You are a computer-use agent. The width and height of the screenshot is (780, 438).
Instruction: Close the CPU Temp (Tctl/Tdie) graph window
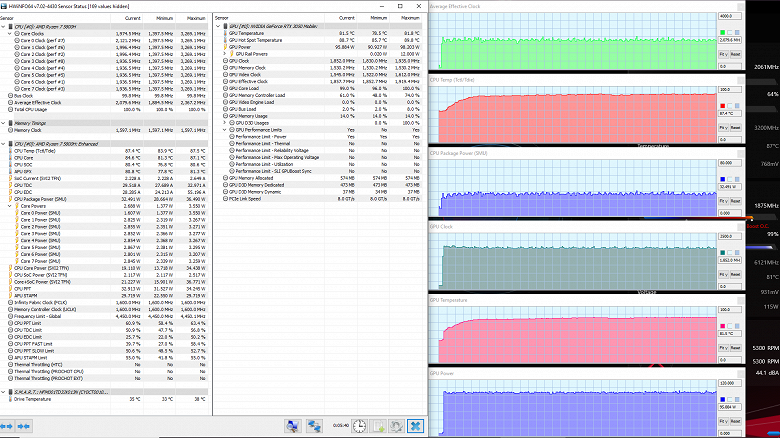pos(741,80)
